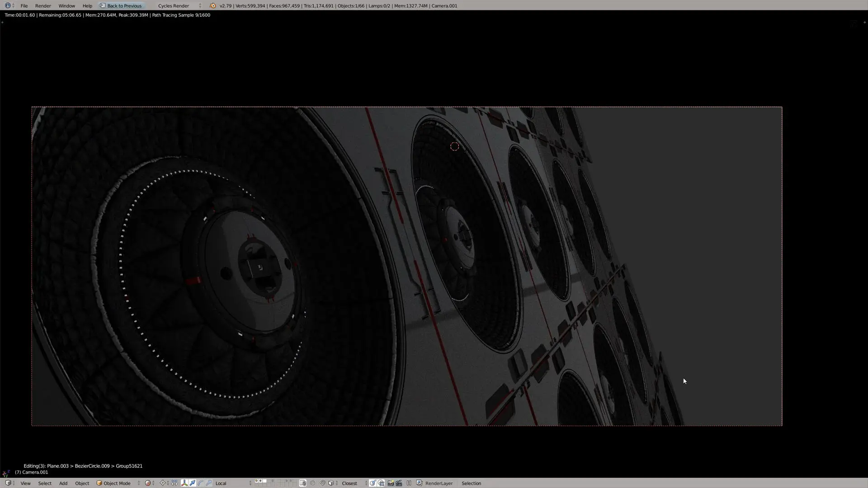Click the Back to Previous button
868x488 pixels.
tap(121, 6)
